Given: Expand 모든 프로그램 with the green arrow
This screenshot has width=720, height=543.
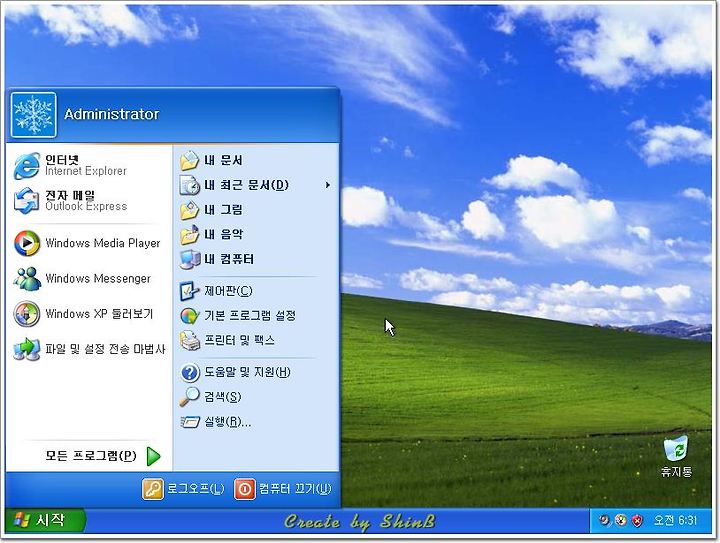Looking at the screenshot, I should tap(153, 456).
